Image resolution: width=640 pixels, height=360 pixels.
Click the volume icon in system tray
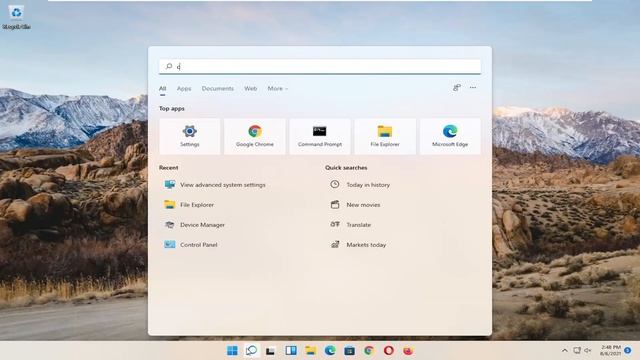coord(588,351)
